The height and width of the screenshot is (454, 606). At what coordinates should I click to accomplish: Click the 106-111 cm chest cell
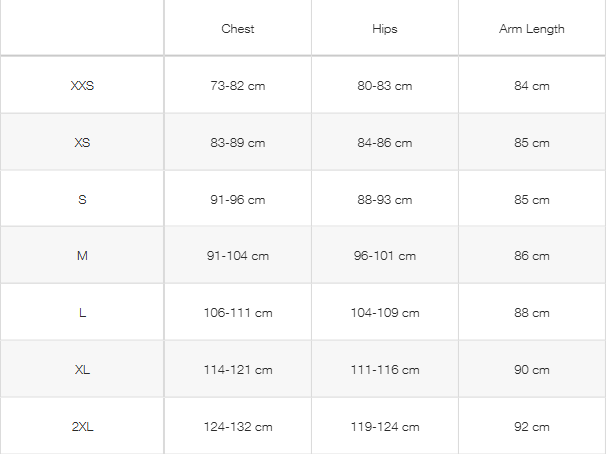(238, 313)
